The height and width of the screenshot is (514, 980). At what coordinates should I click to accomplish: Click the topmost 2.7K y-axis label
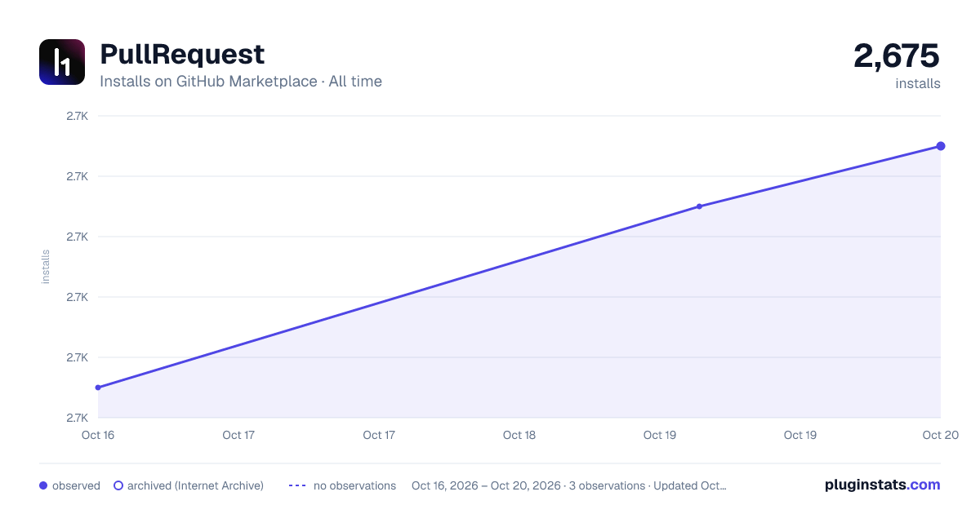click(77, 116)
